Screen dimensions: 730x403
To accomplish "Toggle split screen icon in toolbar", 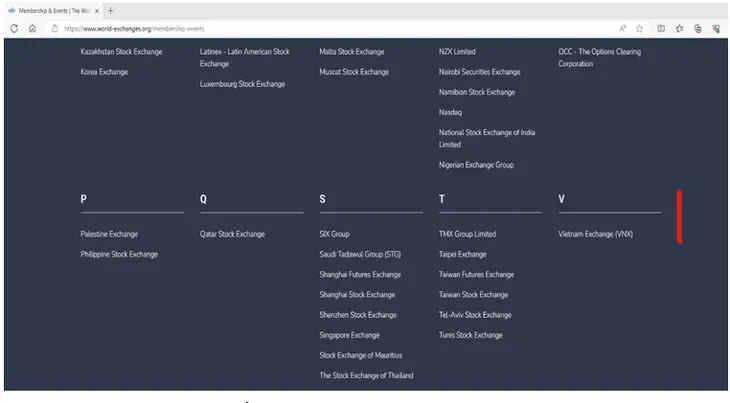I will (661, 29).
